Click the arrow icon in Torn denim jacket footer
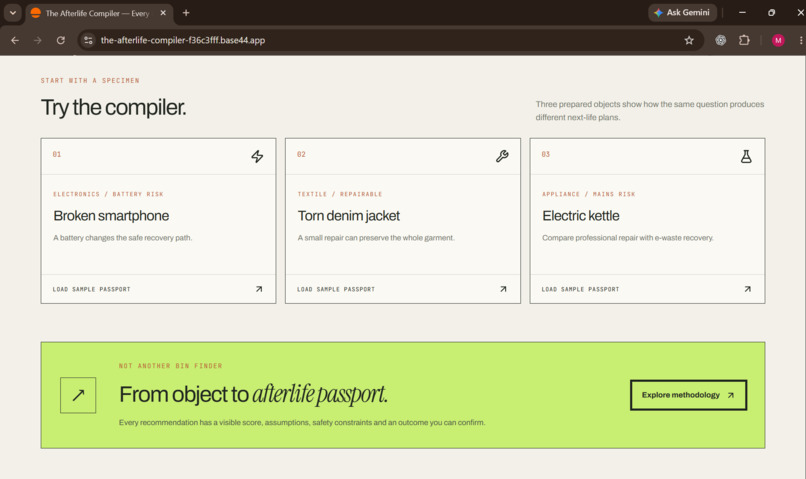The height and width of the screenshot is (479, 806). coord(503,289)
